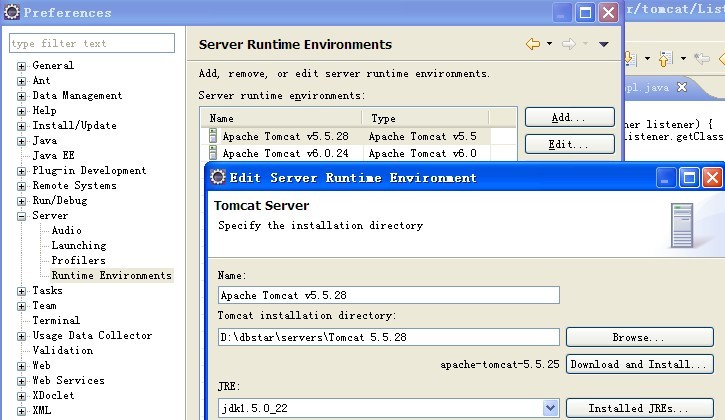Open the previous annotation dropdown in Eclipse toolbar
Viewport: 725px width, 420px height.
pyautogui.click(x=683, y=59)
